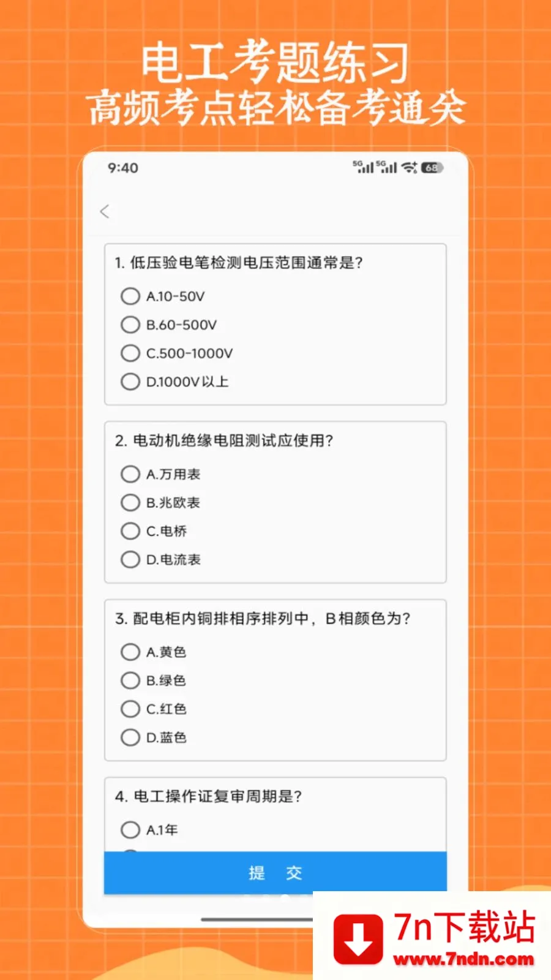Select the C.电桥 radio button
551x980 pixels.
pyautogui.click(x=130, y=531)
